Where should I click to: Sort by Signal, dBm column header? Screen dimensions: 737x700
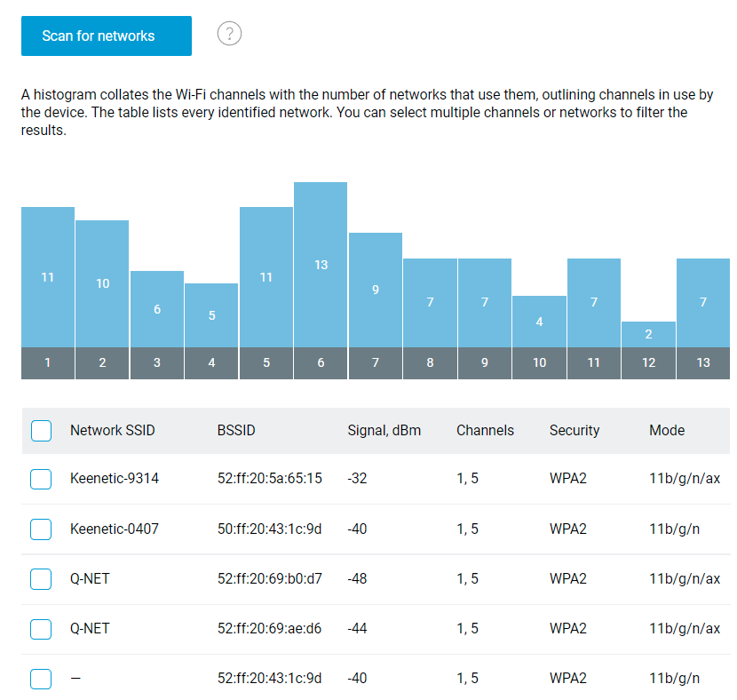click(384, 431)
